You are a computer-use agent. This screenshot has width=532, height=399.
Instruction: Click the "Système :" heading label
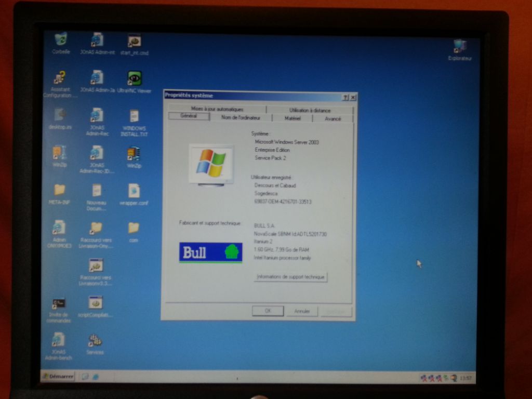click(x=260, y=134)
